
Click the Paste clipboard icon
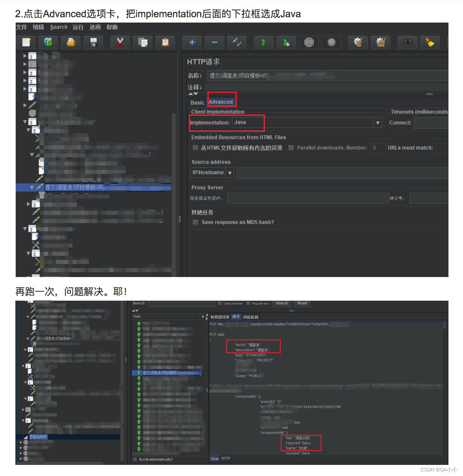click(x=165, y=42)
